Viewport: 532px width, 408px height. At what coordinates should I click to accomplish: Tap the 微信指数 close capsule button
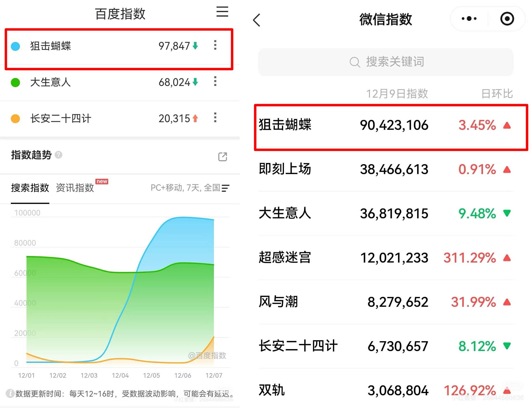click(x=507, y=18)
